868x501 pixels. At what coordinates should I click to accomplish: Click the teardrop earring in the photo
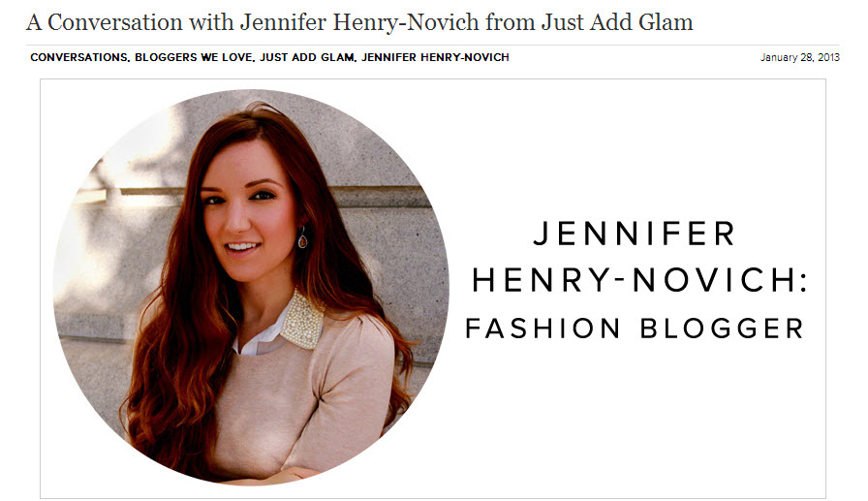[x=302, y=238]
